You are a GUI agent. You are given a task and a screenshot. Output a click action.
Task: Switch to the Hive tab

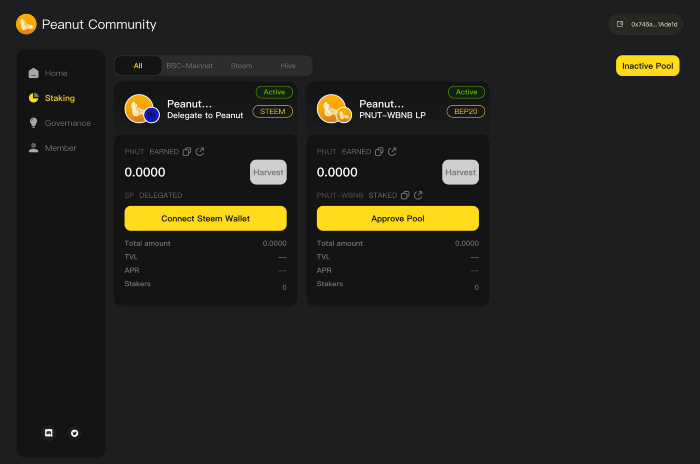288,66
